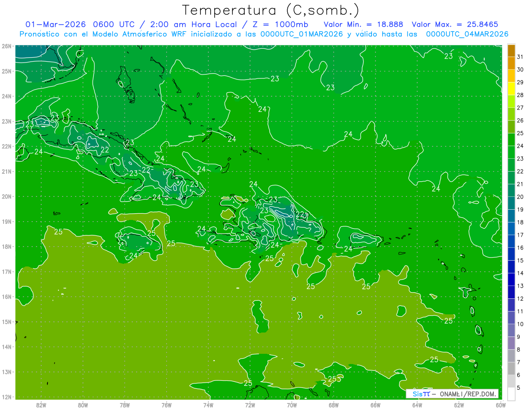The width and height of the screenshot is (532, 411).
Task: Click the 17 value on the color scale
Action: click(x=520, y=235)
